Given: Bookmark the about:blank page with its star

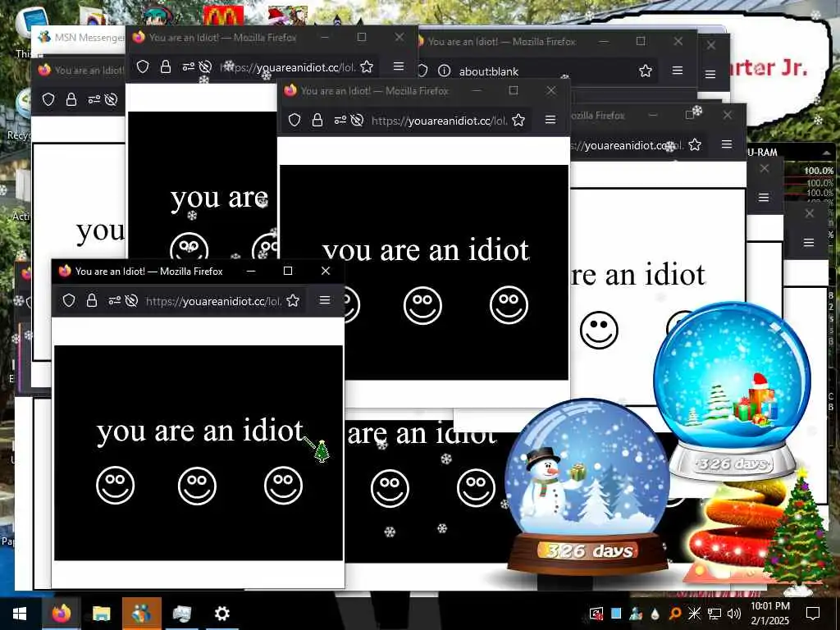Looking at the screenshot, I should click(x=646, y=71).
